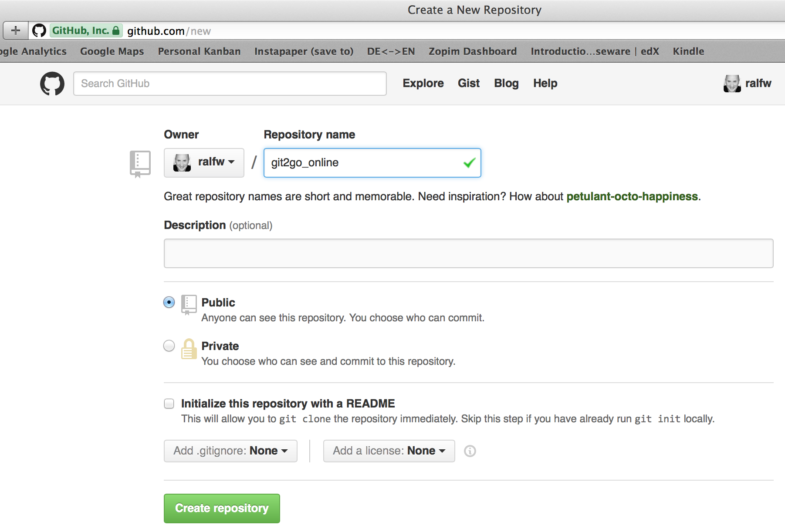Click the Create repository button
785x532 pixels.
pos(222,508)
